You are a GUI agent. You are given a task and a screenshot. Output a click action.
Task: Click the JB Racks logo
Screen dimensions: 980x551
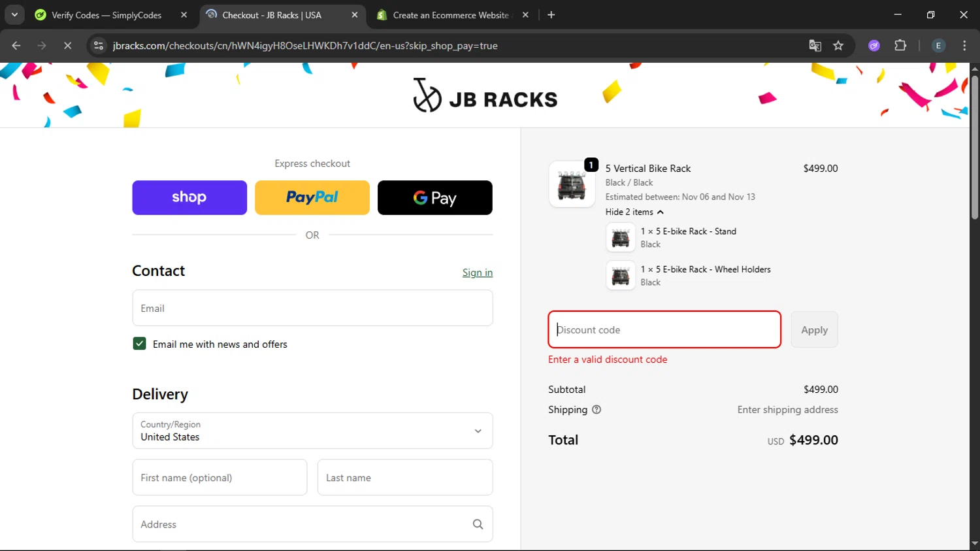click(485, 96)
